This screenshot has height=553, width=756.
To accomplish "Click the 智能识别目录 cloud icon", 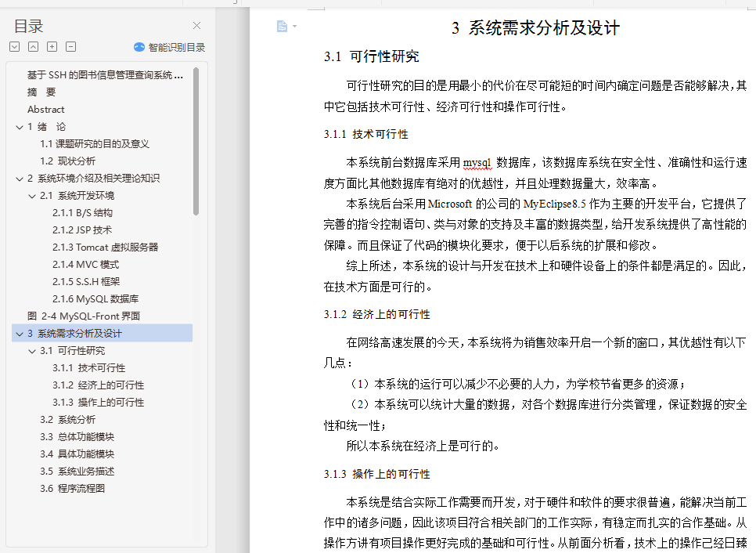I will 139,47.
